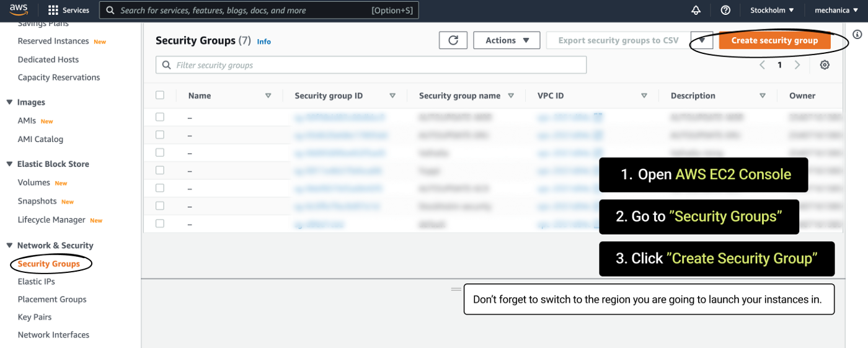Go to previous page arrow in pagination
Image resolution: width=868 pixels, height=348 pixels.
pyautogui.click(x=762, y=65)
